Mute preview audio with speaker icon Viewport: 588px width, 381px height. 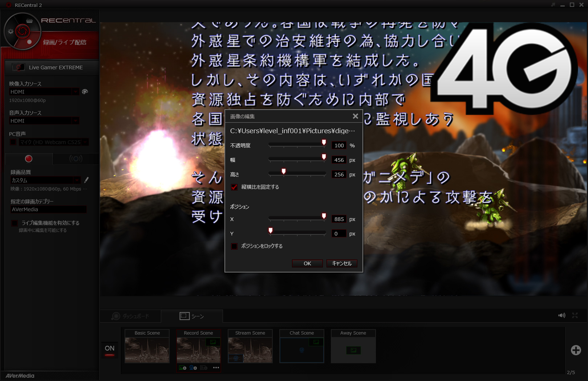pos(562,315)
